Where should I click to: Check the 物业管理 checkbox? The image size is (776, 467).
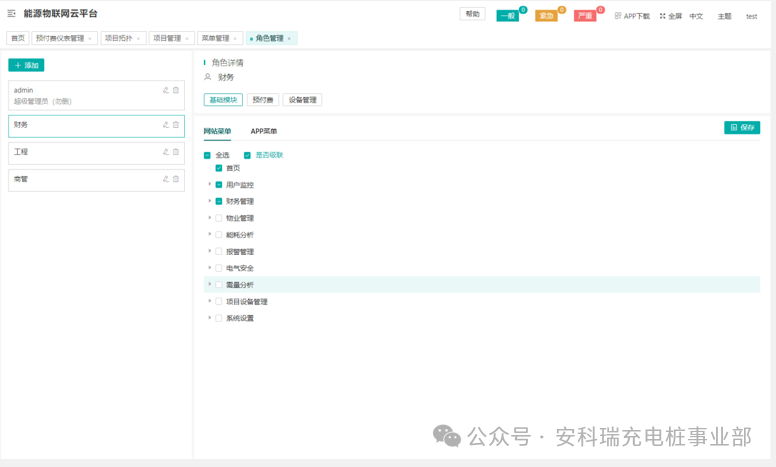[219, 218]
